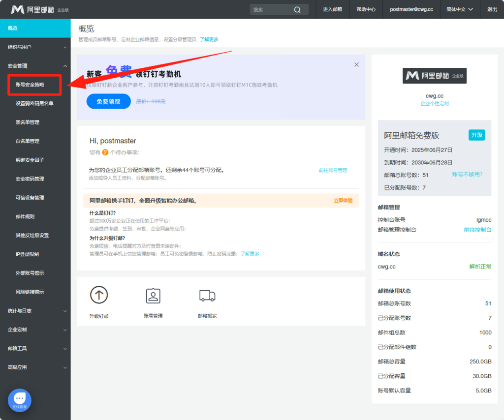Click the orange pending-items count badge

click(105, 152)
